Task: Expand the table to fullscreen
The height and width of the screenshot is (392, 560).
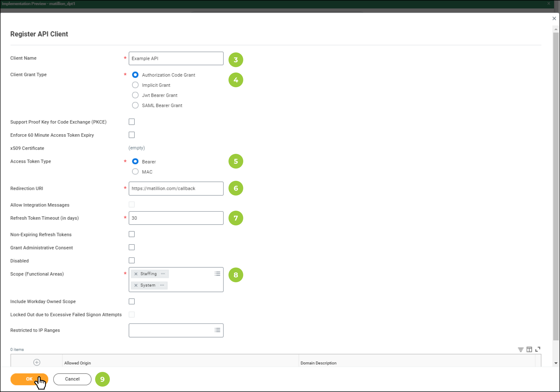Action: (538, 349)
